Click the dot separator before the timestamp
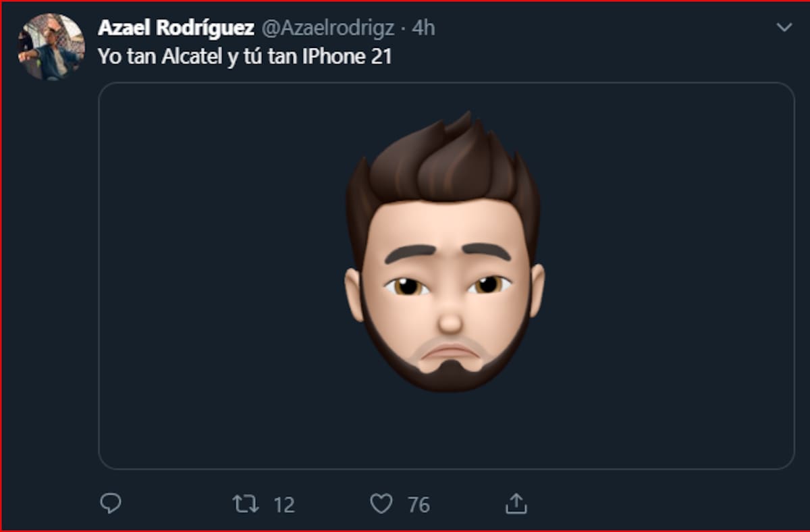This screenshot has height=532, width=810. coord(403,28)
